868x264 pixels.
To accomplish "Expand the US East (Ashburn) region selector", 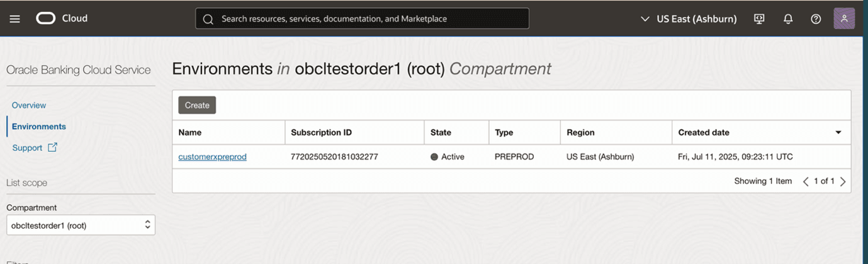I will coord(689,19).
